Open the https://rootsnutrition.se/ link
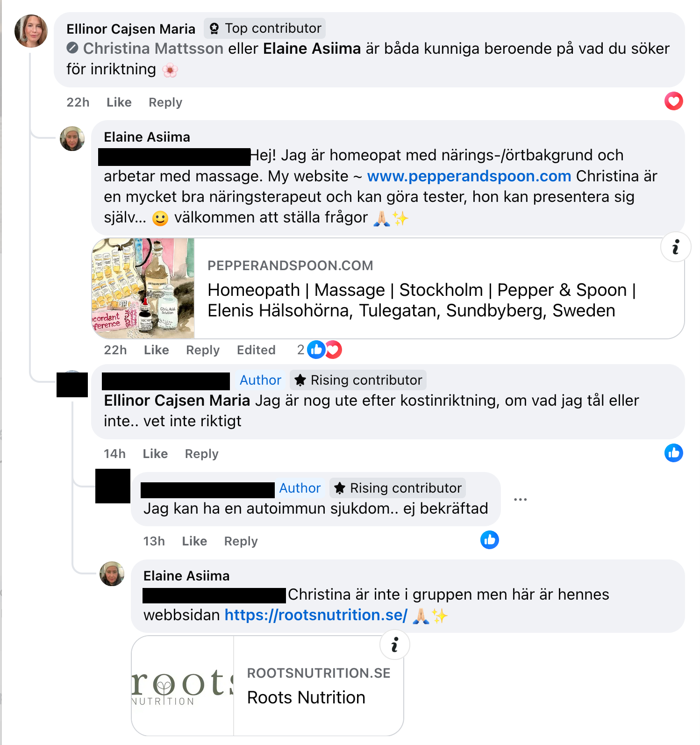The height and width of the screenshot is (745, 700). [316, 615]
